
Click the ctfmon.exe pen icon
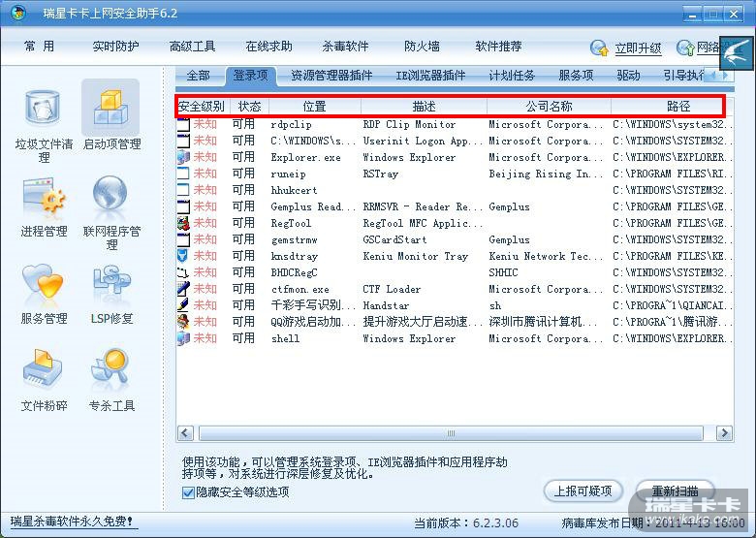pyautogui.click(x=183, y=289)
